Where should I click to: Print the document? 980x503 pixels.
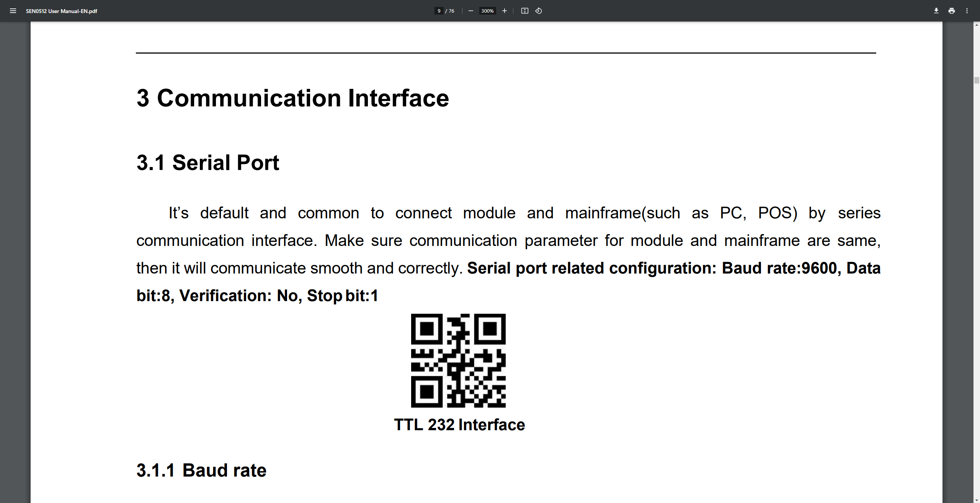click(952, 11)
